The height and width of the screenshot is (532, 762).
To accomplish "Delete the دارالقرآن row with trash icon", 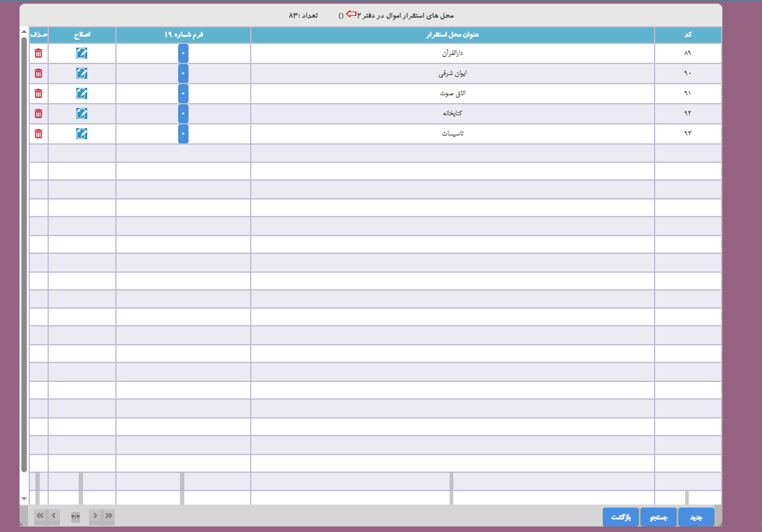I will pos(38,53).
